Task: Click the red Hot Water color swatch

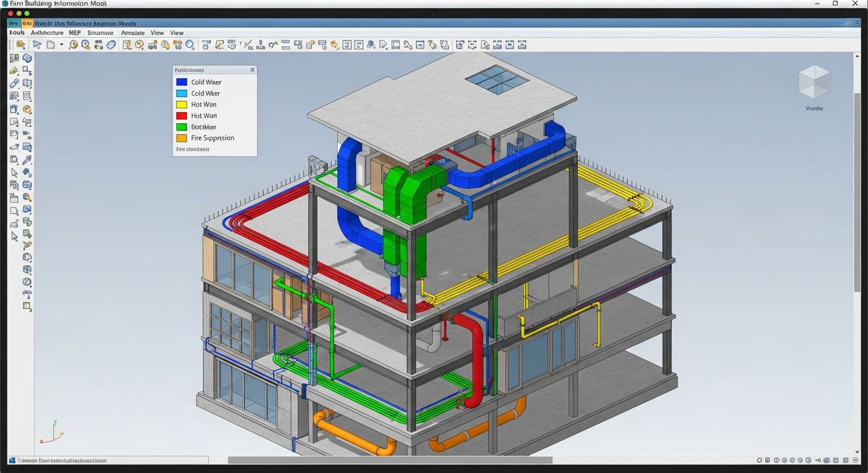Action: [x=181, y=116]
